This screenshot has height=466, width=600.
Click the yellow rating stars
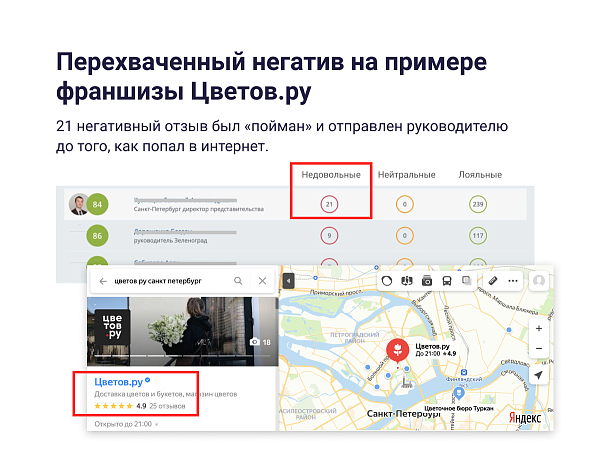pyautogui.click(x=114, y=406)
